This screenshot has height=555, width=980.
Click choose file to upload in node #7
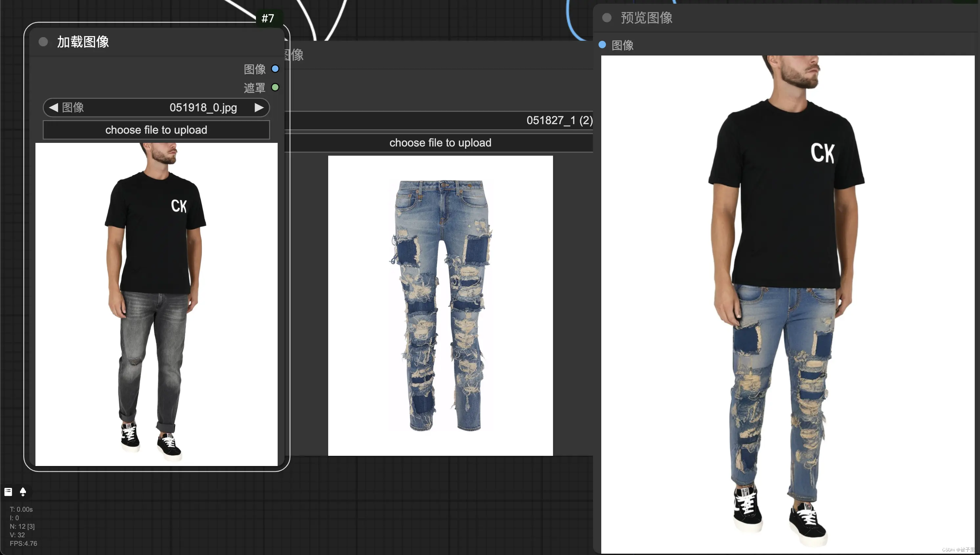click(x=156, y=130)
